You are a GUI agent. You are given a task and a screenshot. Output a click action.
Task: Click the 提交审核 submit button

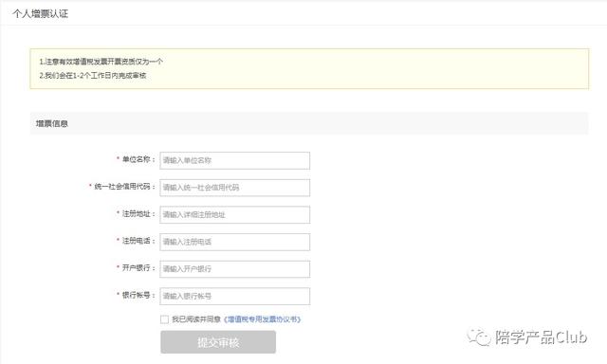(x=218, y=342)
